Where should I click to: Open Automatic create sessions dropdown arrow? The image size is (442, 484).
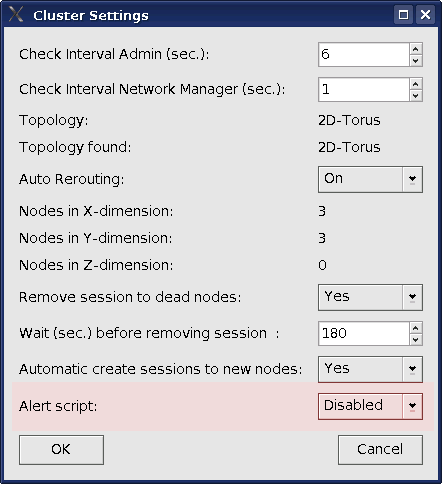click(412, 369)
